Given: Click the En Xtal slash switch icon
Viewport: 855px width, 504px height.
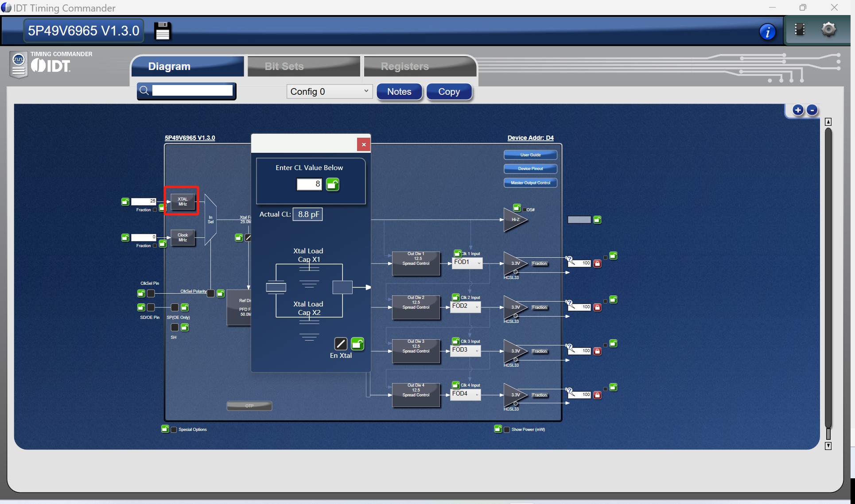Looking at the screenshot, I should 341,344.
